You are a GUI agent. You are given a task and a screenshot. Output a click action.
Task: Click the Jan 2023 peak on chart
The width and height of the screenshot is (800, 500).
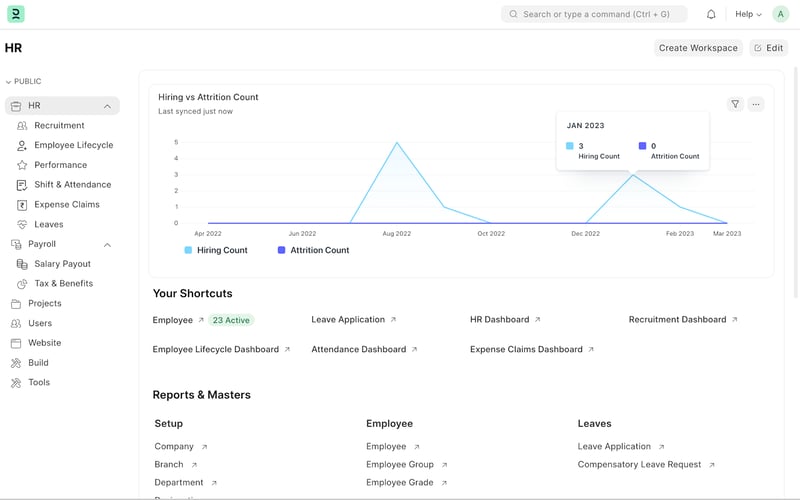pyautogui.click(x=633, y=175)
